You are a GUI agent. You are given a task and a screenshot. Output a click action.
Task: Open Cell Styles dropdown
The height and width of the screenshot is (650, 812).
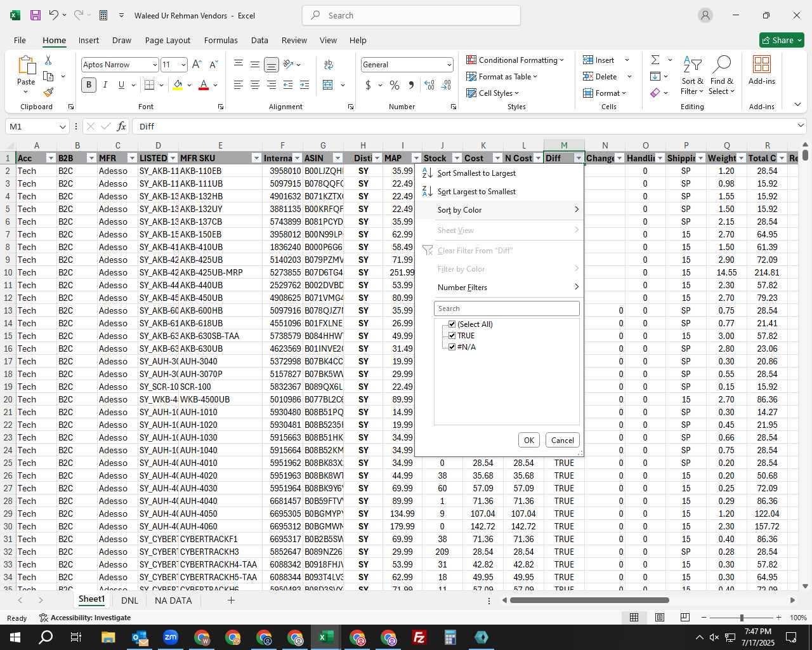tap(493, 93)
